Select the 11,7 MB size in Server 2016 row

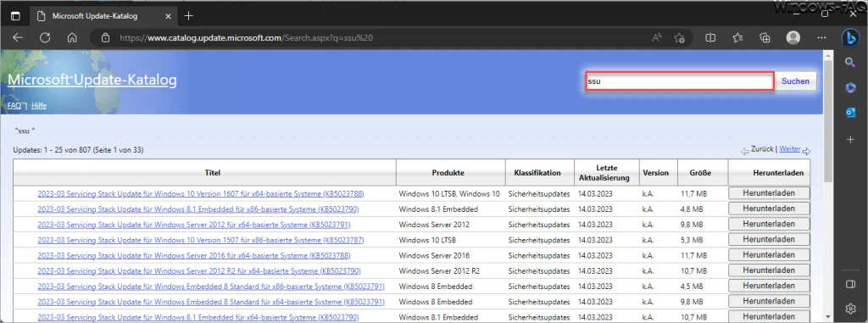point(693,256)
